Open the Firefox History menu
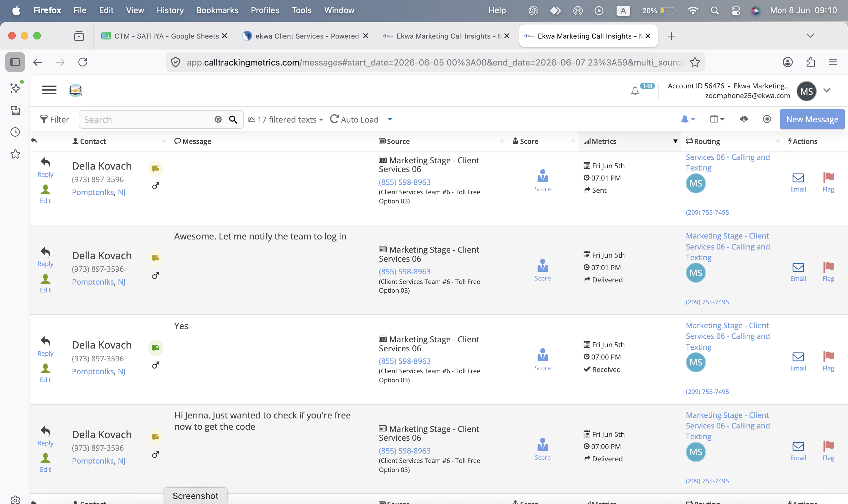The image size is (848, 504). point(170,11)
